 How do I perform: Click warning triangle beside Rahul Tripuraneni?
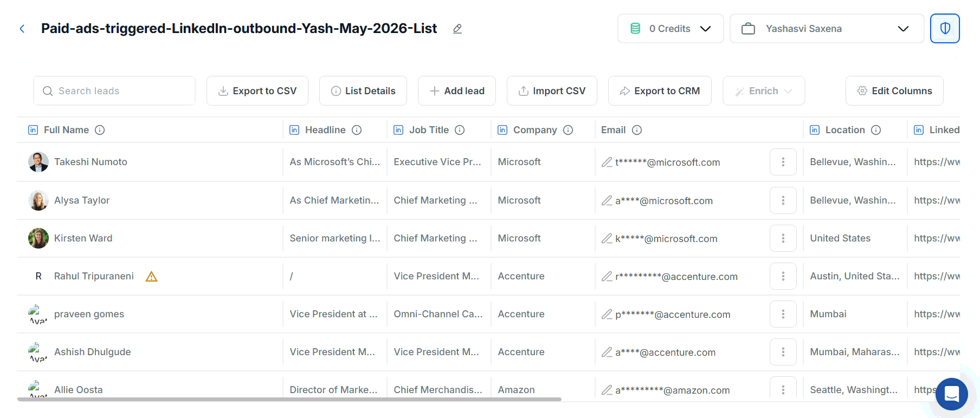152,277
